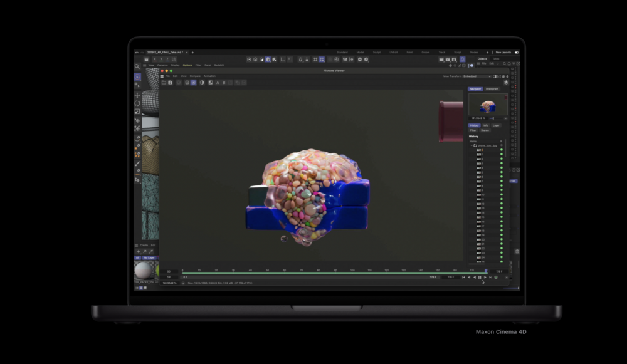Collapse the phone_bop jpg entry in History
Screen dimensions: 627x364
click(x=472, y=145)
